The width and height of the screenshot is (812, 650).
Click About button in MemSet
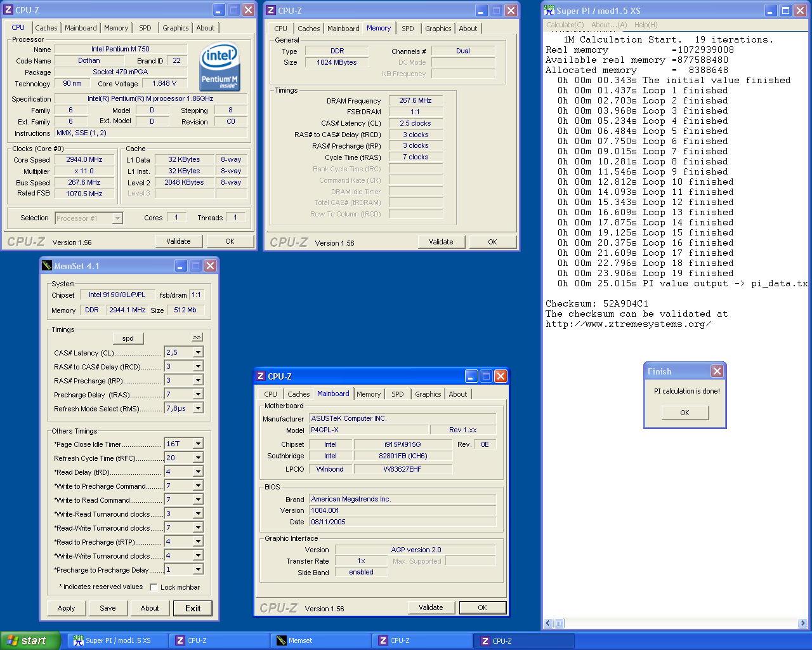click(150, 608)
